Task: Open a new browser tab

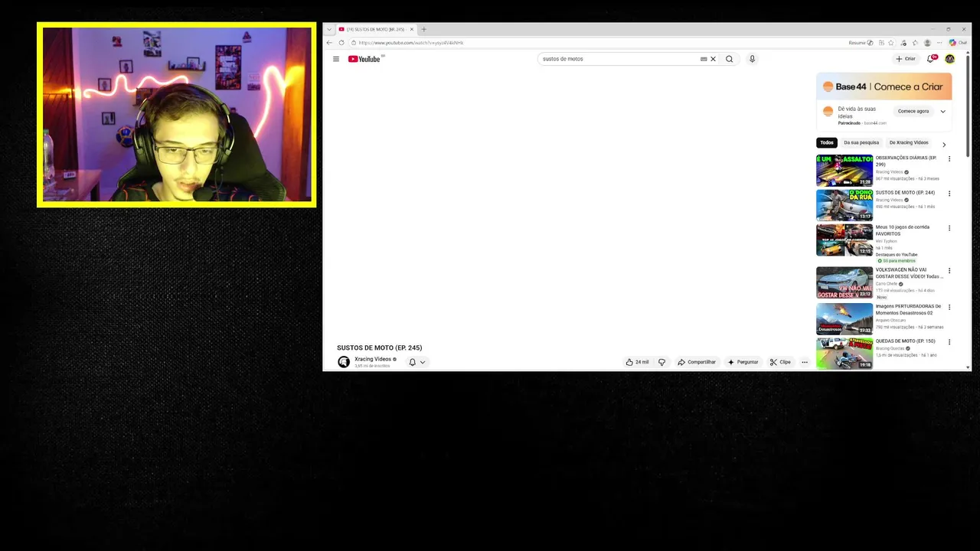Action: click(x=424, y=29)
